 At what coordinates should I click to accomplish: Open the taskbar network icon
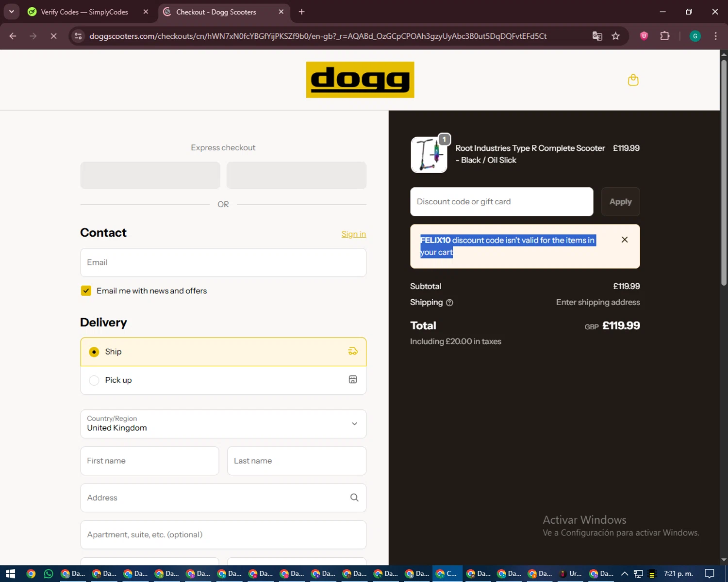coord(638,574)
